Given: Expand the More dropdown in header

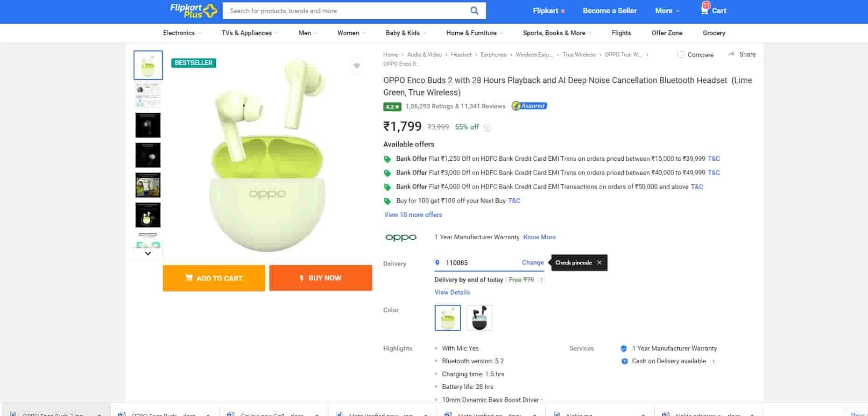Looking at the screenshot, I should pyautogui.click(x=667, y=11).
